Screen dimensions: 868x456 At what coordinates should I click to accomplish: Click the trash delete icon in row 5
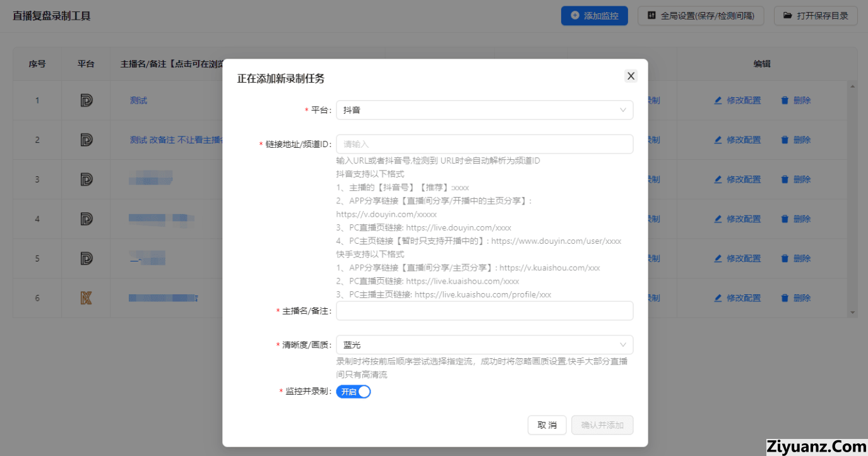785,258
